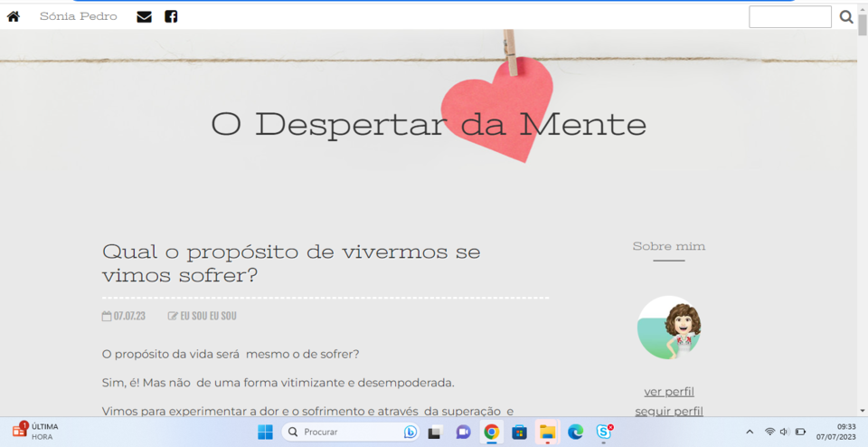This screenshot has width=868, height=447.
Task: Open the O Despertar da Mente title
Action: click(429, 125)
